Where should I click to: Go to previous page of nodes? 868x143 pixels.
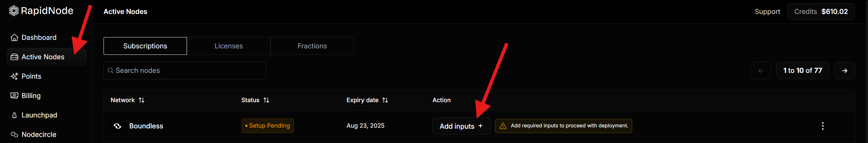pyautogui.click(x=761, y=70)
